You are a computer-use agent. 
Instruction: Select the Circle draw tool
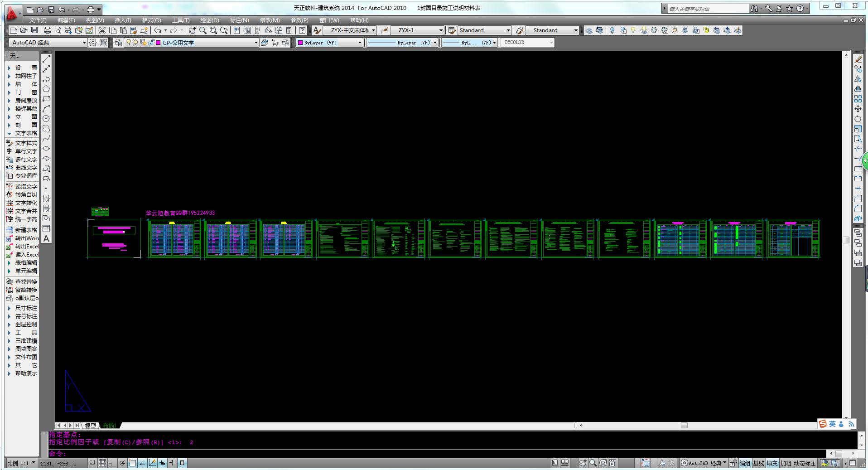click(x=46, y=119)
